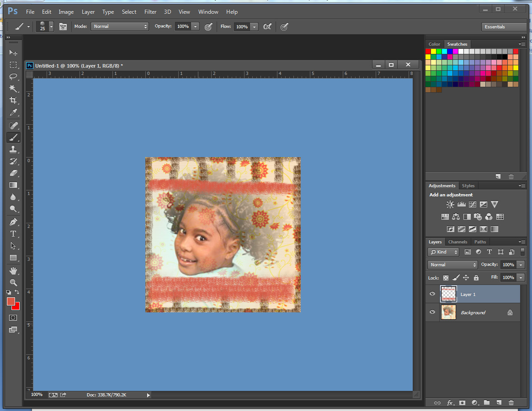Open the Image menu
Image resolution: width=532 pixels, height=411 pixels.
click(x=66, y=12)
